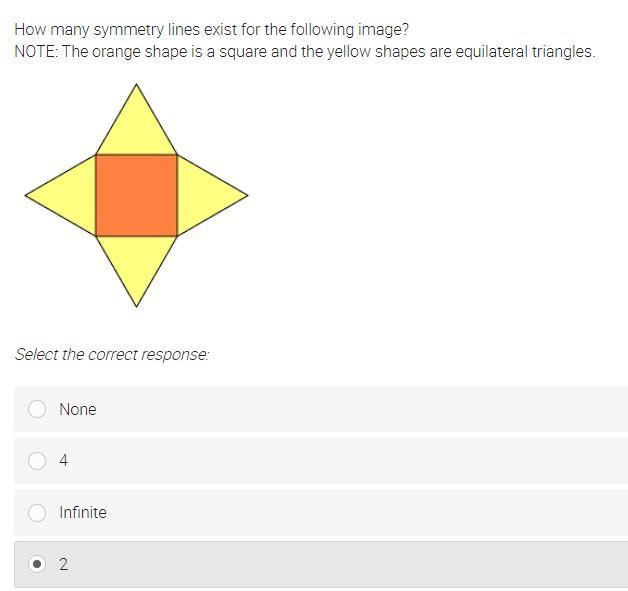The height and width of the screenshot is (591, 628).
Task: Choose the radio button for answer 4
Action: tap(37, 460)
